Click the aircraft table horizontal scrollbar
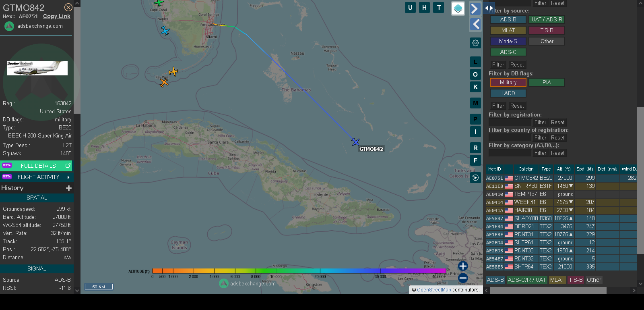This screenshot has width=644, height=310. coord(548,290)
